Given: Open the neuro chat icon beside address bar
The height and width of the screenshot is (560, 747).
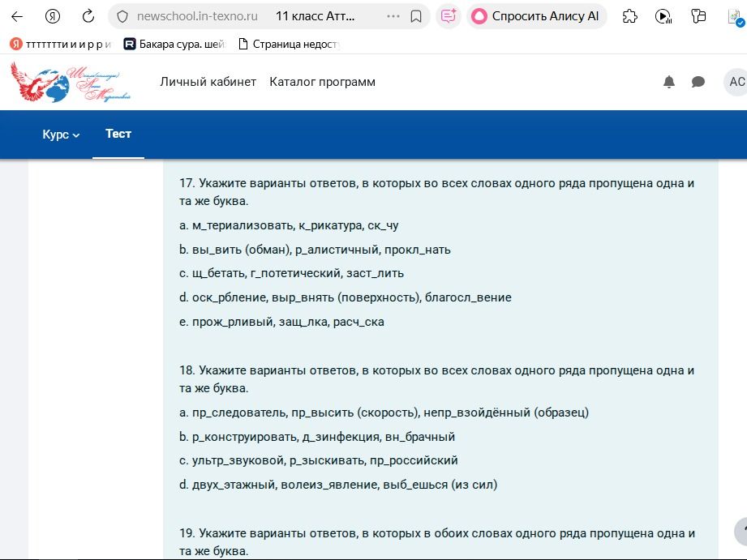Looking at the screenshot, I should click(449, 17).
